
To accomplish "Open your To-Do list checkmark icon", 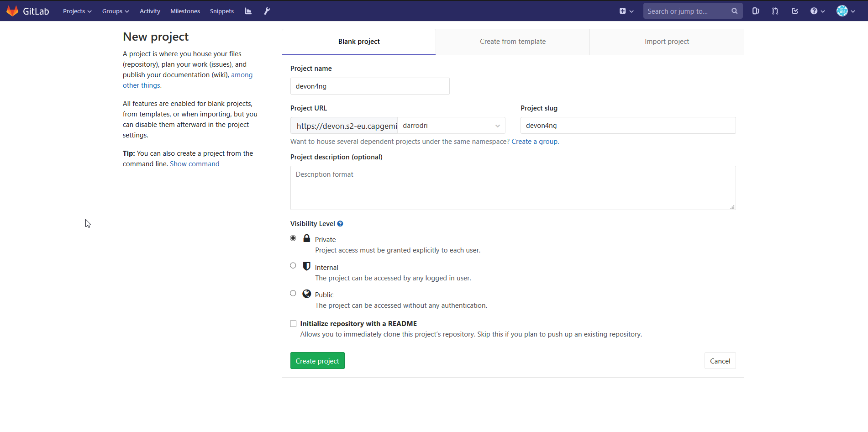I will click(x=794, y=11).
